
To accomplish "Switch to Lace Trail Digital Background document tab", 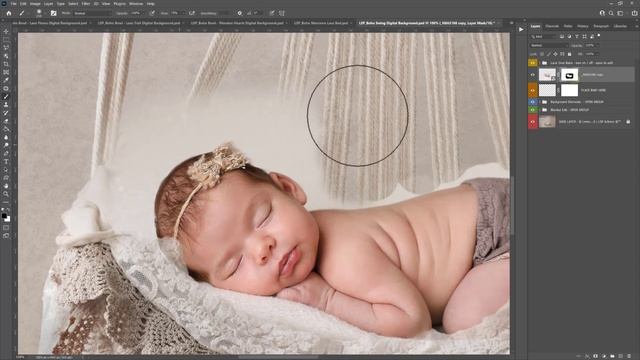I will (139, 23).
